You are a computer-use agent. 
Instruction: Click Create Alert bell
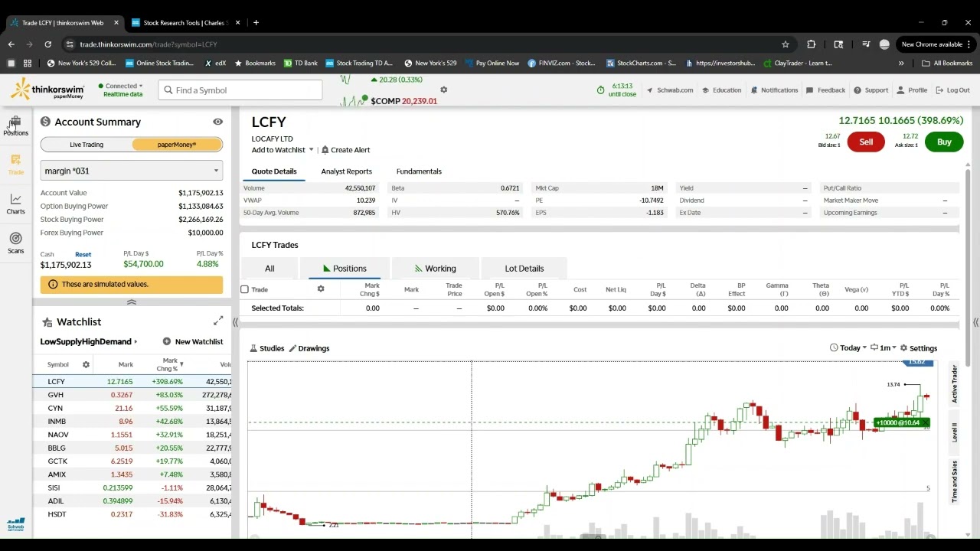tap(346, 150)
